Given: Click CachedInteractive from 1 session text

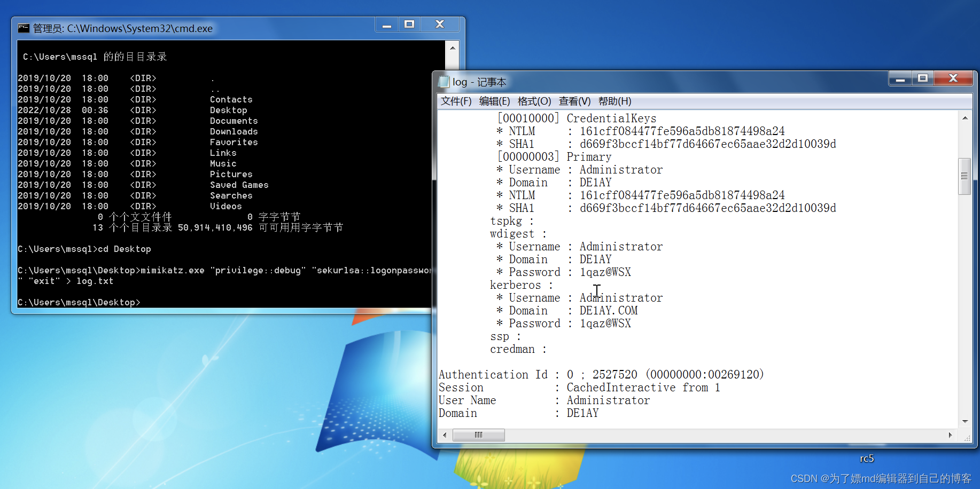Looking at the screenshot, I should point(643,388).
